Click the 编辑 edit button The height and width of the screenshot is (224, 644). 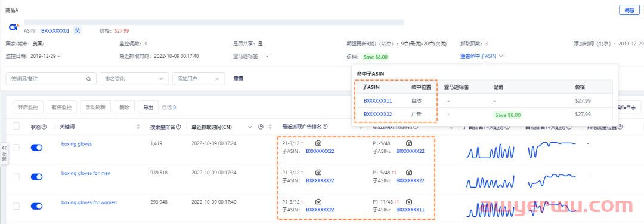(630, 10)
